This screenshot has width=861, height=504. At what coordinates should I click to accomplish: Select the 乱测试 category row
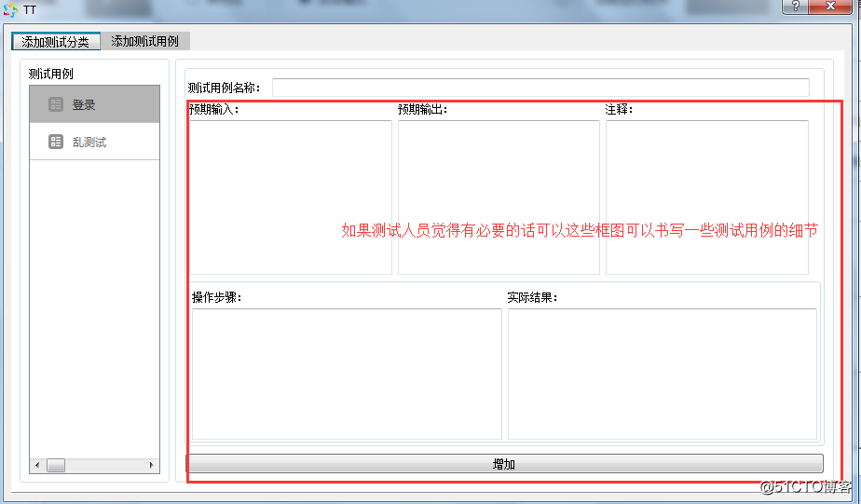click(x=94, y=142)
